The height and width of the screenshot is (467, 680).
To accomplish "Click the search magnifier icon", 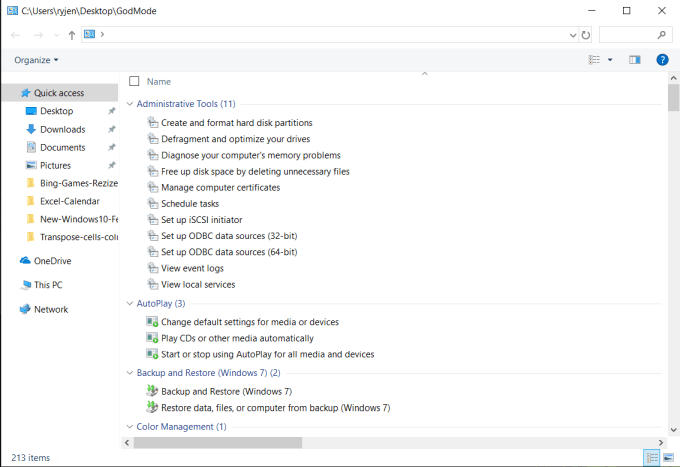I will pyautogui.click(x=661, y=35).
